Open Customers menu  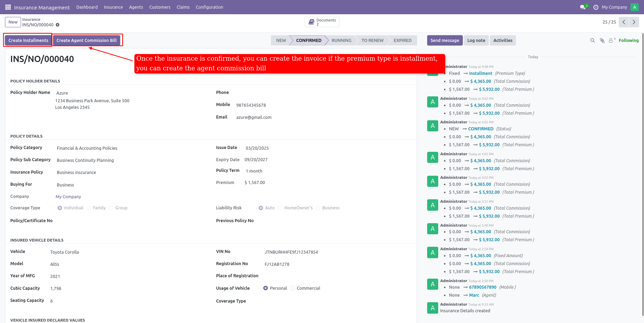[160, 7]
